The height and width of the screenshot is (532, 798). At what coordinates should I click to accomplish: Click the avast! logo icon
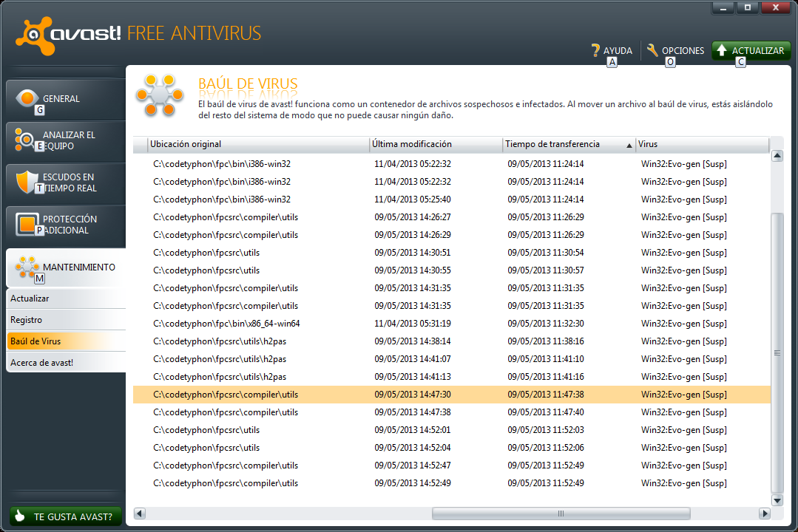point(35,35)
